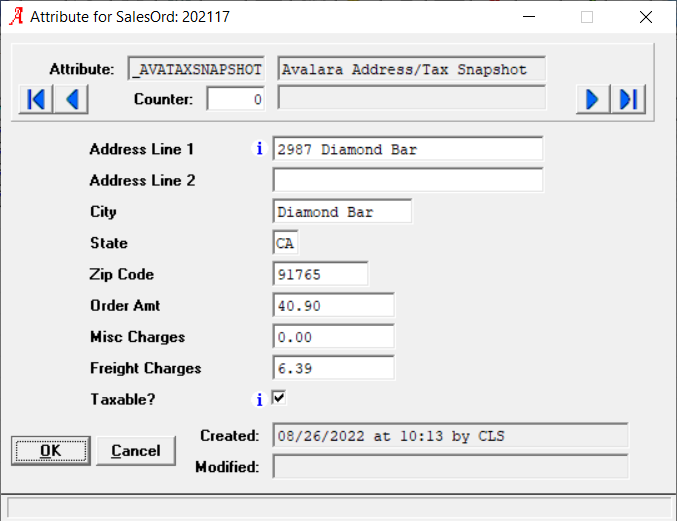677x521 pixels.
Task: Minimize the attribute dialog window
Action: tap(529, 17)
